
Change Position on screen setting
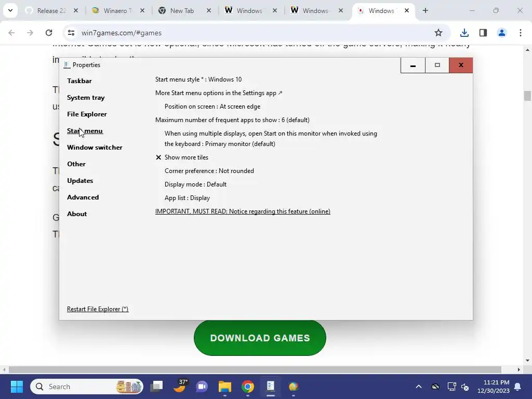tap(212, 107)
